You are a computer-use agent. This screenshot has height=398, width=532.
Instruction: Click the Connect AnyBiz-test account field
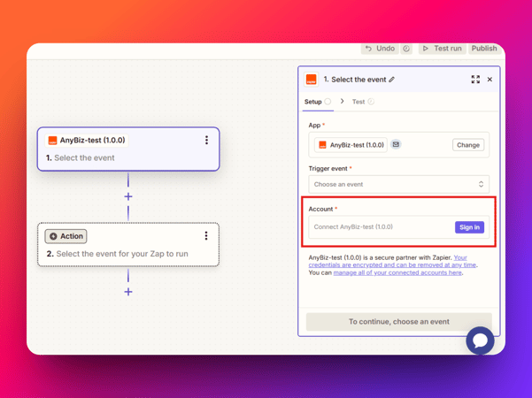tap(398, 227)
